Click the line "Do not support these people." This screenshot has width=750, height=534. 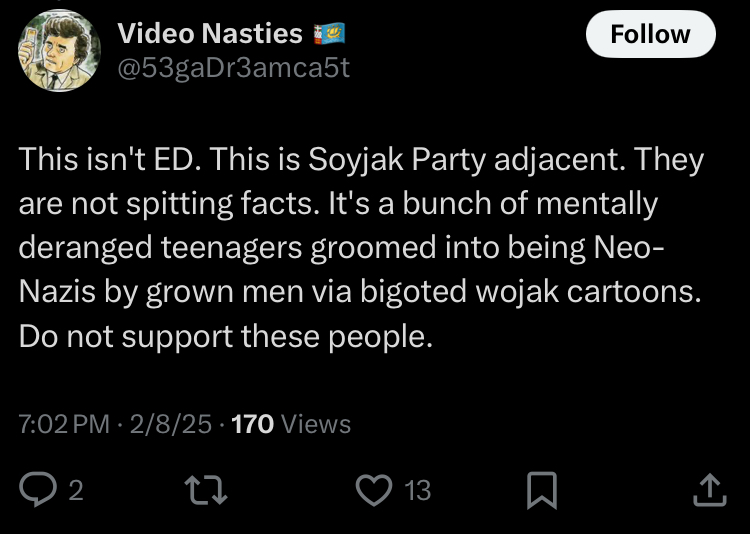226,338
